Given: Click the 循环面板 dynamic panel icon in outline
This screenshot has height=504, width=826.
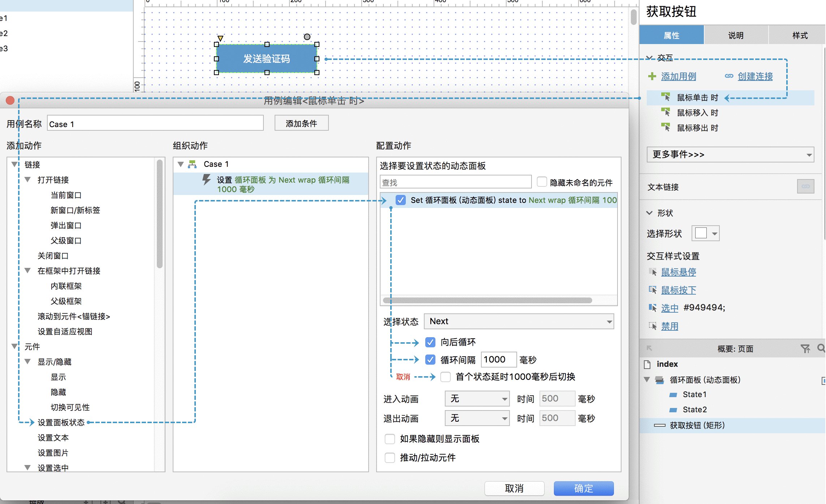Looking at the screenshot, I should pos(659,380).
